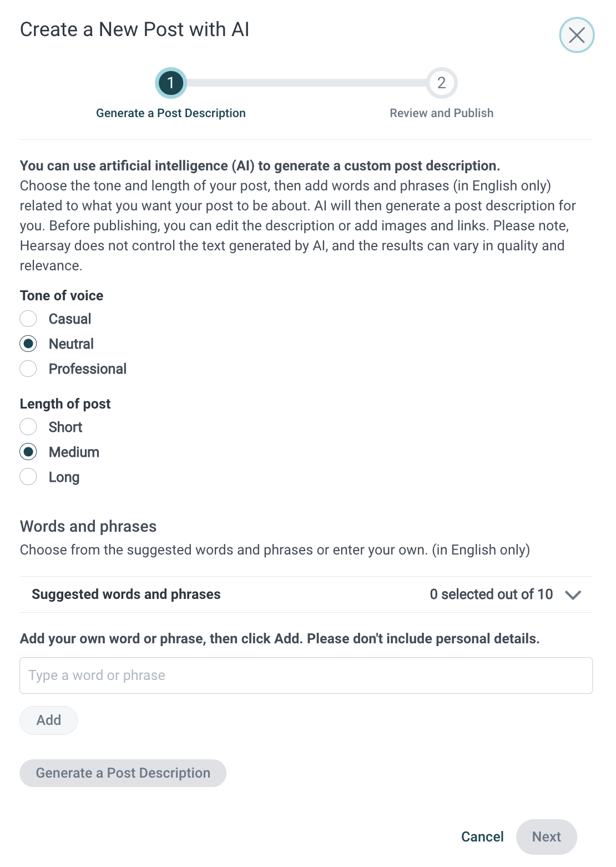616x867 pixels.
Task: Choose Medium length of post
Action: (x=28, y=452)
